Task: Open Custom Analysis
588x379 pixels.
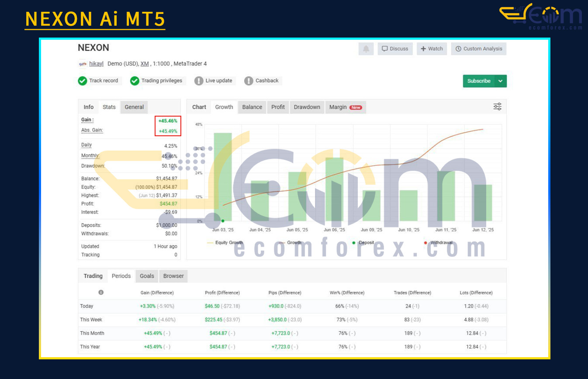Action: point(479,49)
